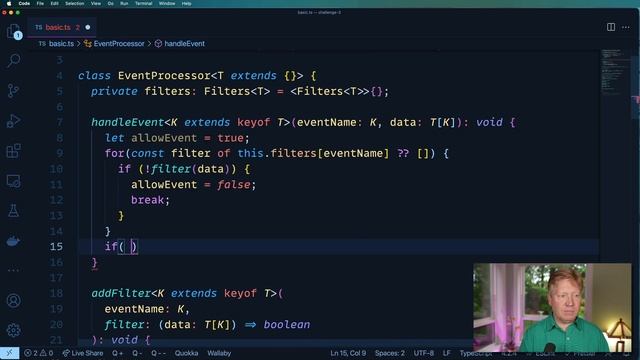Open the Remote Explorer view
The image size is (640, 360).
coord(13,181)
